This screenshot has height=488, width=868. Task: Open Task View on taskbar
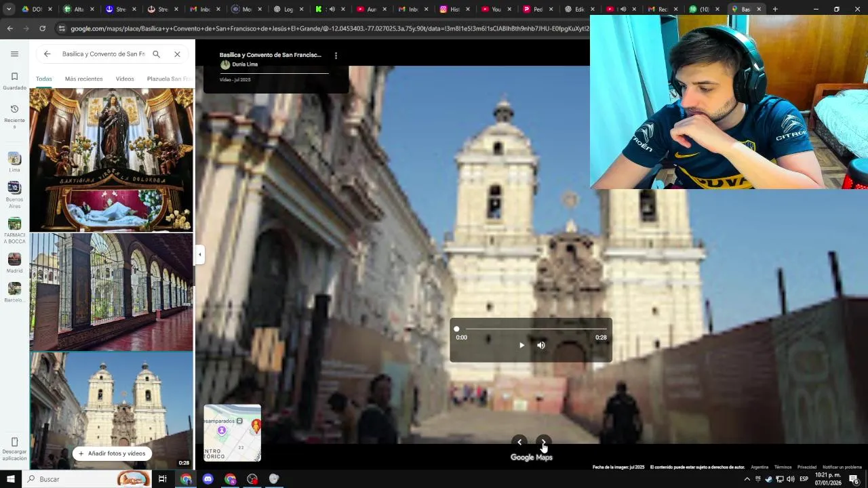pyautogui.click(x=163, y=479)
